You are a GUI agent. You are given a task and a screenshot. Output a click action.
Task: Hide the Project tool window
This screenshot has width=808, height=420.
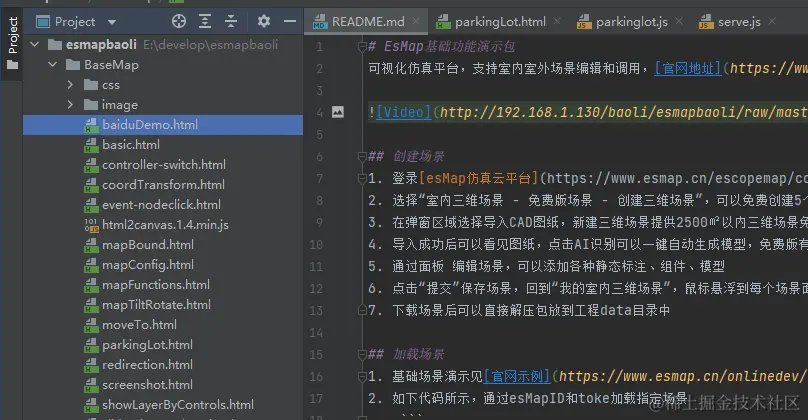point(290,21)
